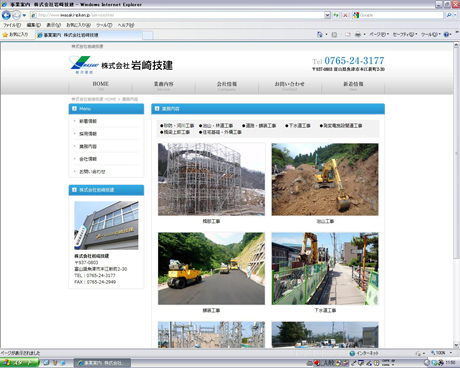460x368 pixels.
Task: Click the red Stop loading icon
Action: click(x=345, y=15)
